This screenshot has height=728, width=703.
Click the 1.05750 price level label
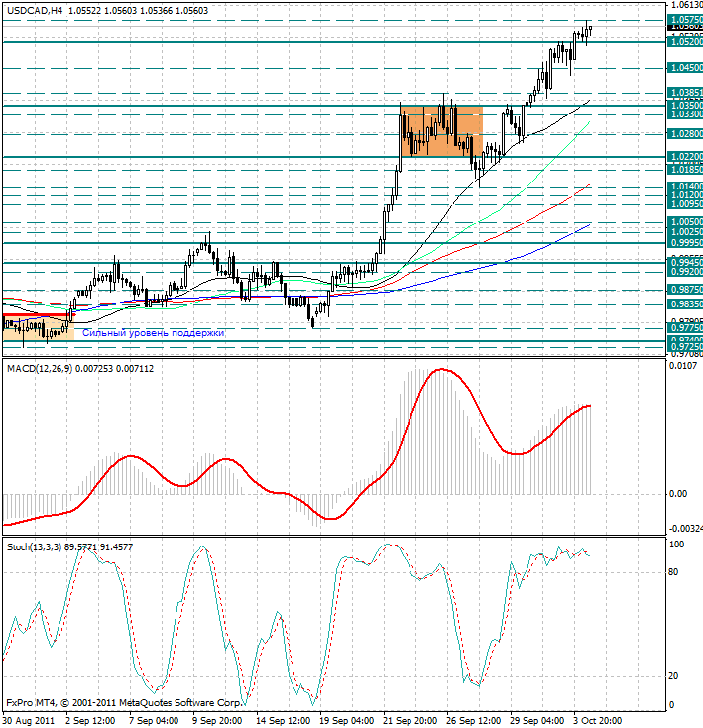click(x=685, y=20)
